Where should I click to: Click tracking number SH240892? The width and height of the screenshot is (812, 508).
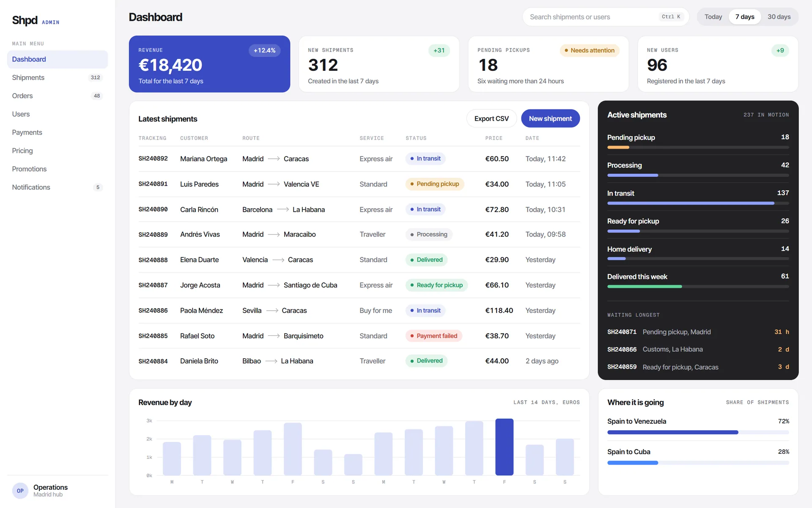pos(153,159)
